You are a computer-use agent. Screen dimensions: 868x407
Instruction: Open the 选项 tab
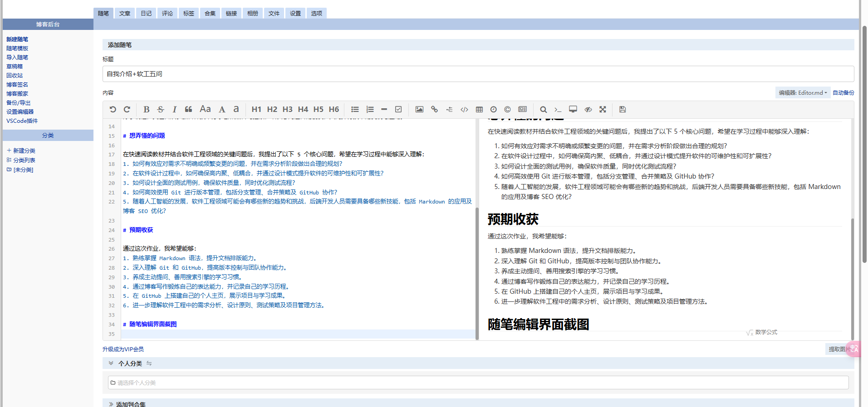pos(317,13)
